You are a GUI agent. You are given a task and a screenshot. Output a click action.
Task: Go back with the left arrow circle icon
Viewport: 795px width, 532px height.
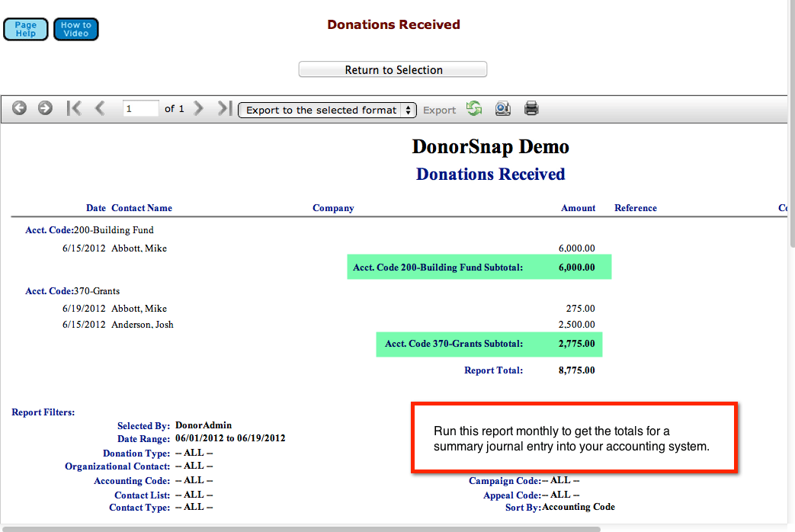[19, 108]
